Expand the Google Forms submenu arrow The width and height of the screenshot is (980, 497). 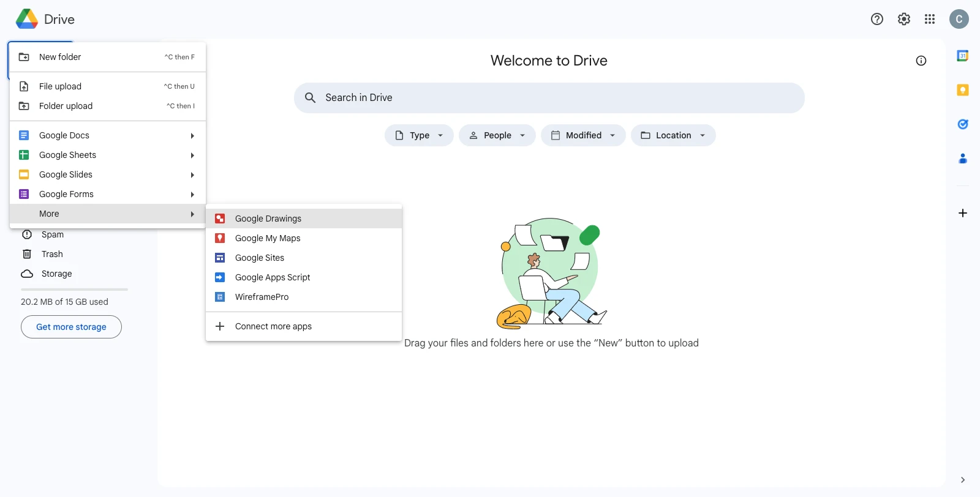pos(192,195)
